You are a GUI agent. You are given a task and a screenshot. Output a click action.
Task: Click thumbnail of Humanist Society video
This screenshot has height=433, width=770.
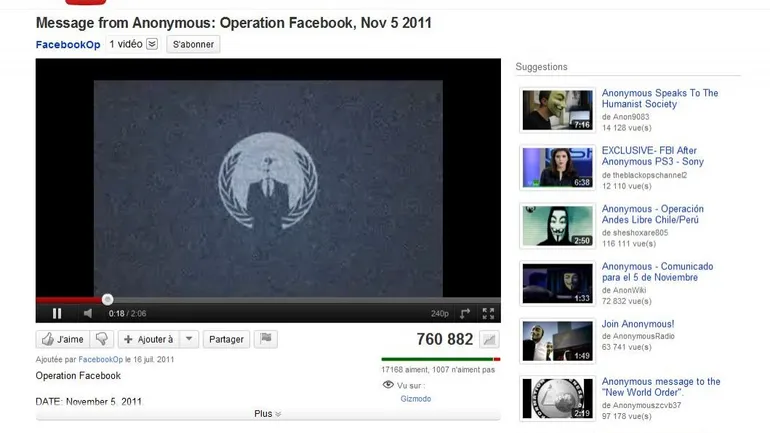tap(557, 110)
